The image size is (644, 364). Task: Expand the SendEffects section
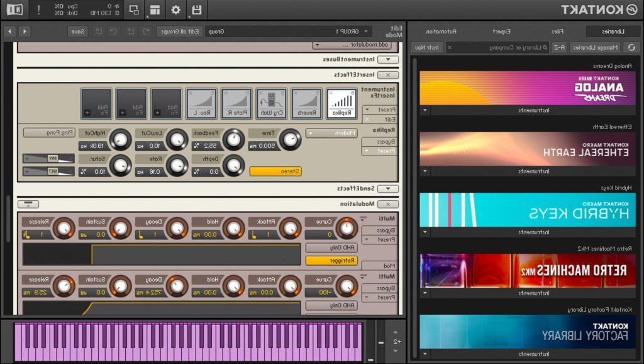point(387,189)
